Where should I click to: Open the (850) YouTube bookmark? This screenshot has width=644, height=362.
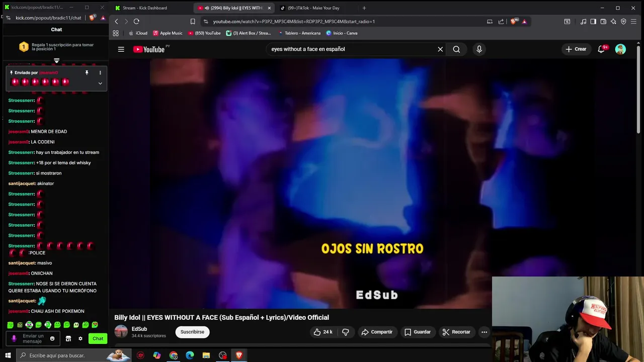[204, 33]
